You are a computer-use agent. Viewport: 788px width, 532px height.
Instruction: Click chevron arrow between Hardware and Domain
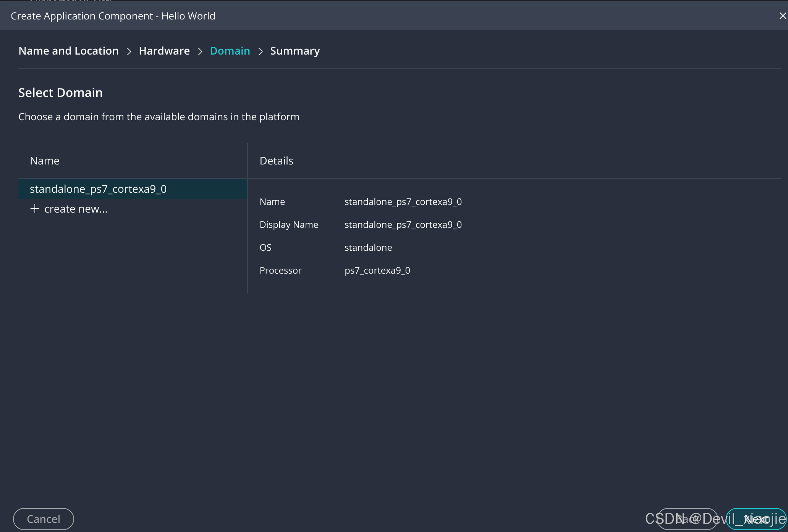coord(200,51)
